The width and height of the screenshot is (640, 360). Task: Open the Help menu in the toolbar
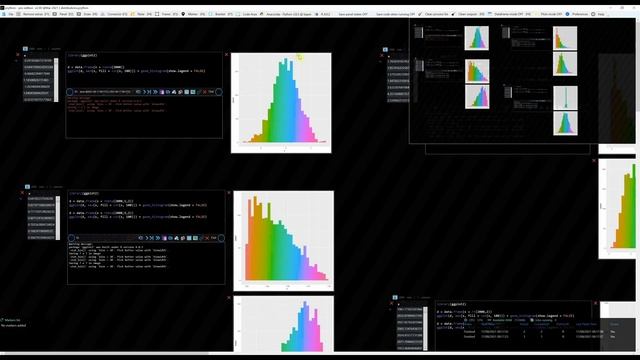click(598, 14)
